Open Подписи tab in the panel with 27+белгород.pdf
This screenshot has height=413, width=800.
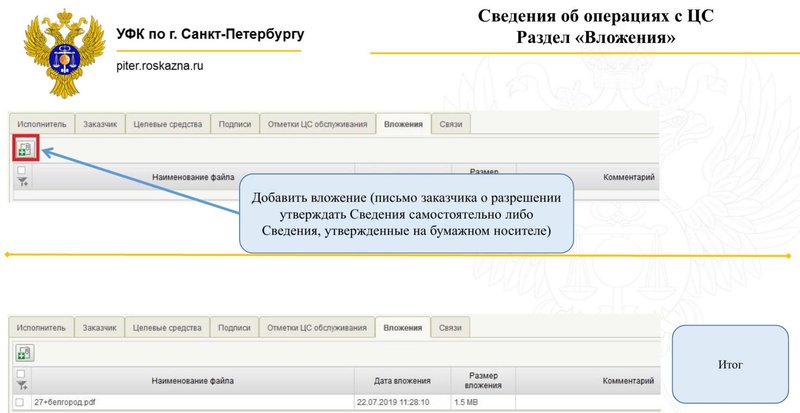(235, 328)
